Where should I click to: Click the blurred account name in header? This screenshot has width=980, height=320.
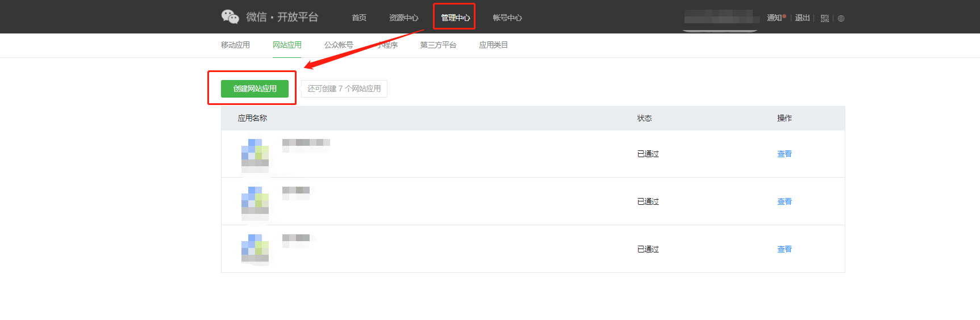pyautogui.click(x=722, y=16)
